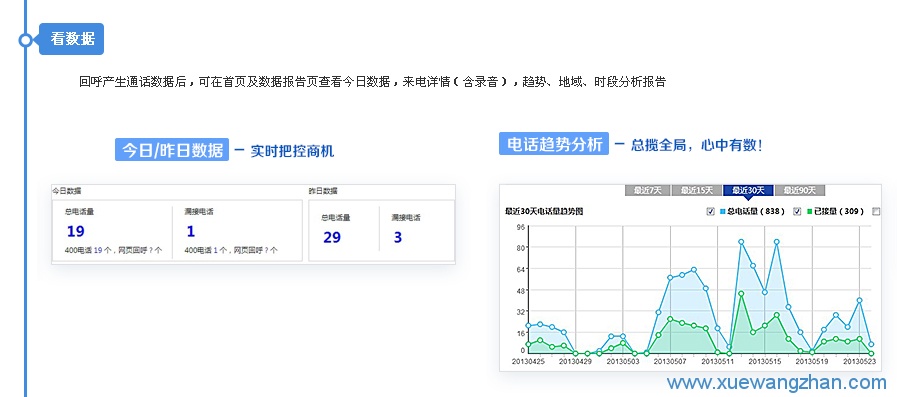Click the 20130503 x-axis date label
Viewport: 897px width, 397px height.
[x=623, y=362]
